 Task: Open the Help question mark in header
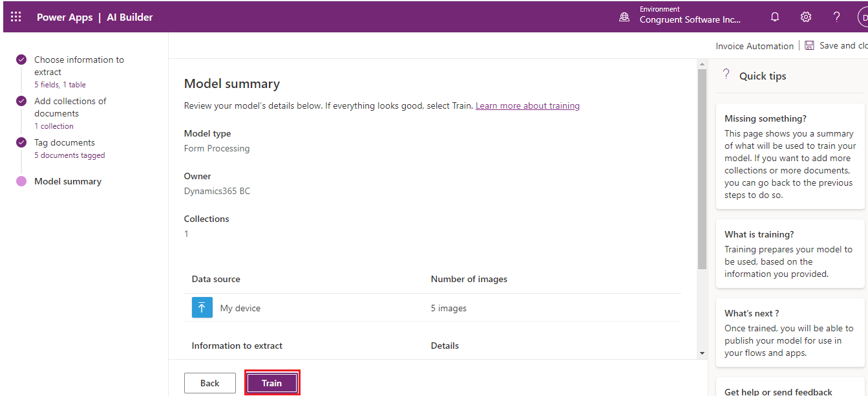pos(836,17)
